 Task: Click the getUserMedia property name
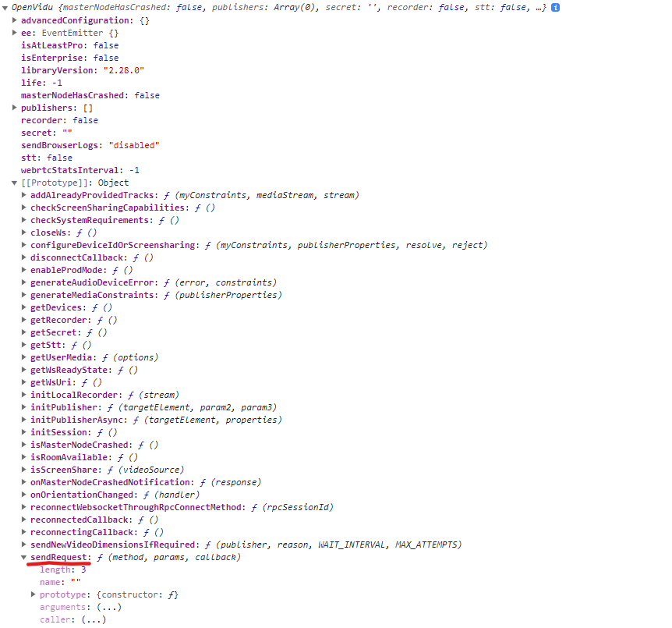(62, 357)
